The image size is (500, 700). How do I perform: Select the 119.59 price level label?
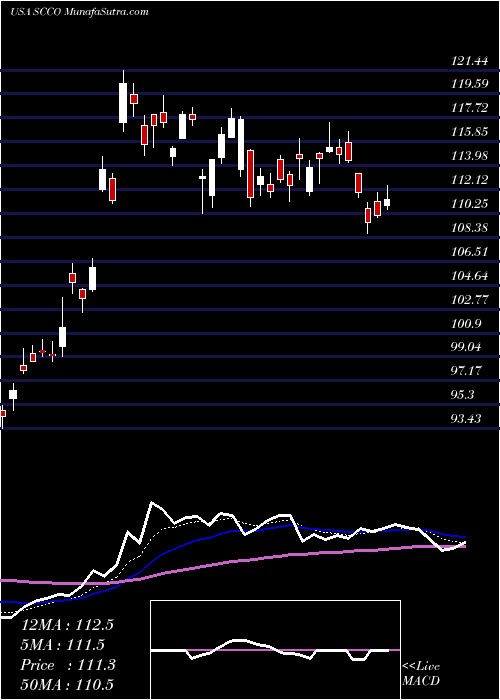(x=470, y=84)
